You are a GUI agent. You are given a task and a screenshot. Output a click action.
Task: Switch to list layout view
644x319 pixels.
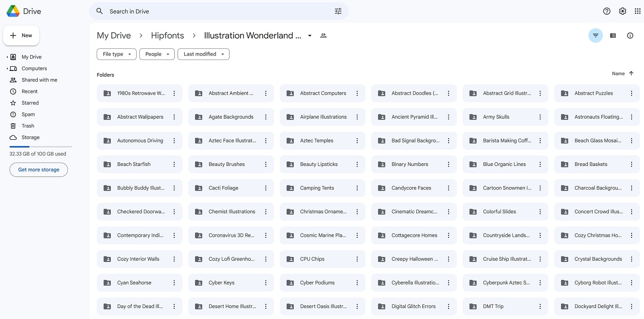pos(613,35)
